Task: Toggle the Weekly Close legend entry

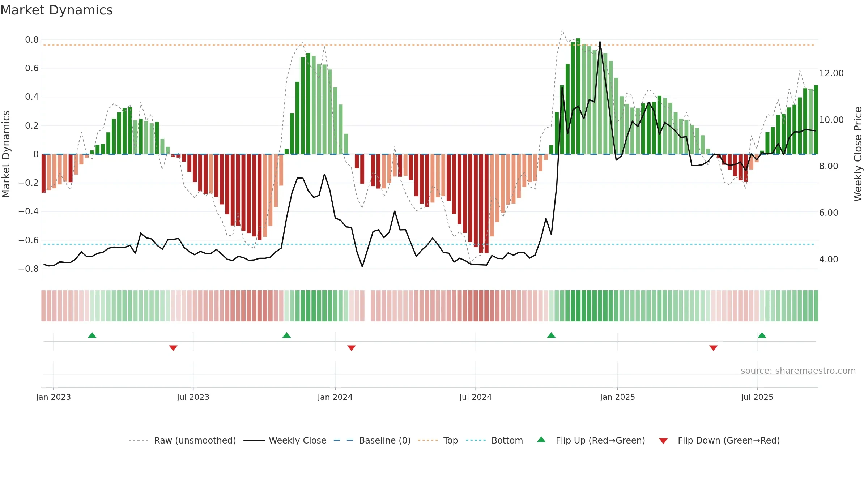Action: pos(285,440)
